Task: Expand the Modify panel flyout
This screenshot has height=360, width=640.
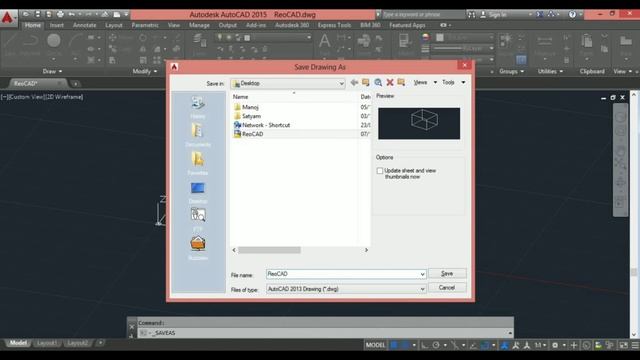Action: click(x=144, y=71)
